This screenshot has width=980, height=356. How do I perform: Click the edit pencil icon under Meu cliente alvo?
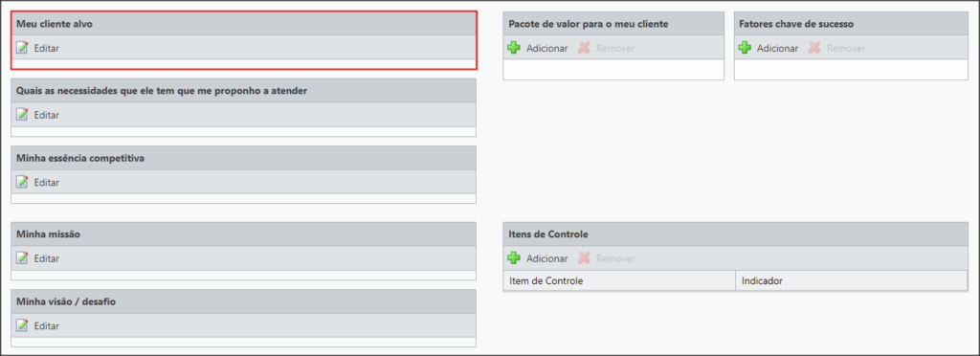tap(22, 48)
